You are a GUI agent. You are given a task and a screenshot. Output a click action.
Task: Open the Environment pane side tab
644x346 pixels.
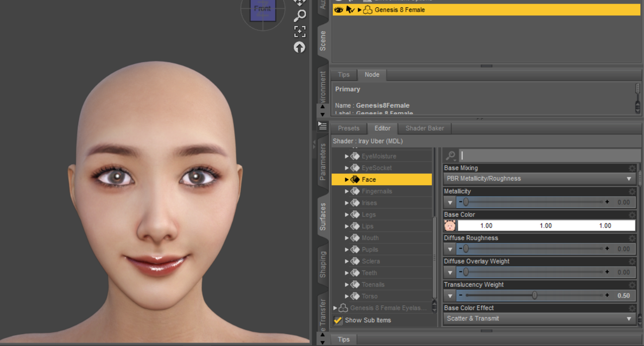click(x=323, y=87)
